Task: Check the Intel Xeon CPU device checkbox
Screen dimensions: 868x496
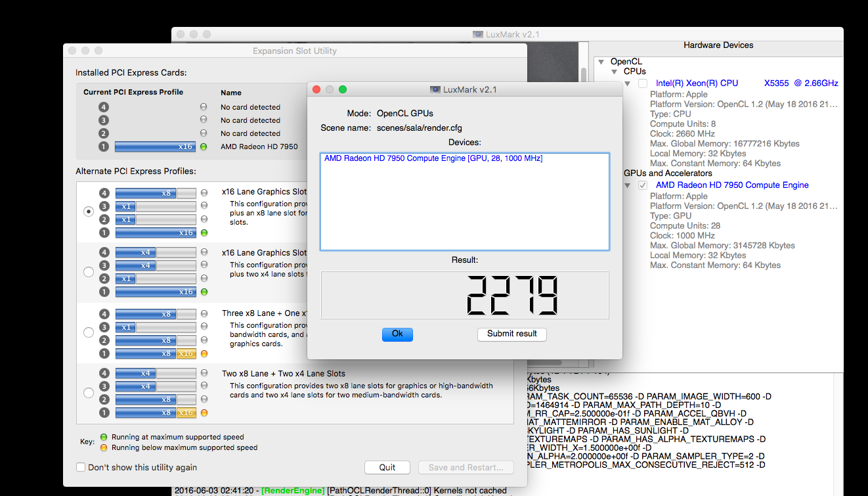Action: pyautogui.click(x=643, y=83)
